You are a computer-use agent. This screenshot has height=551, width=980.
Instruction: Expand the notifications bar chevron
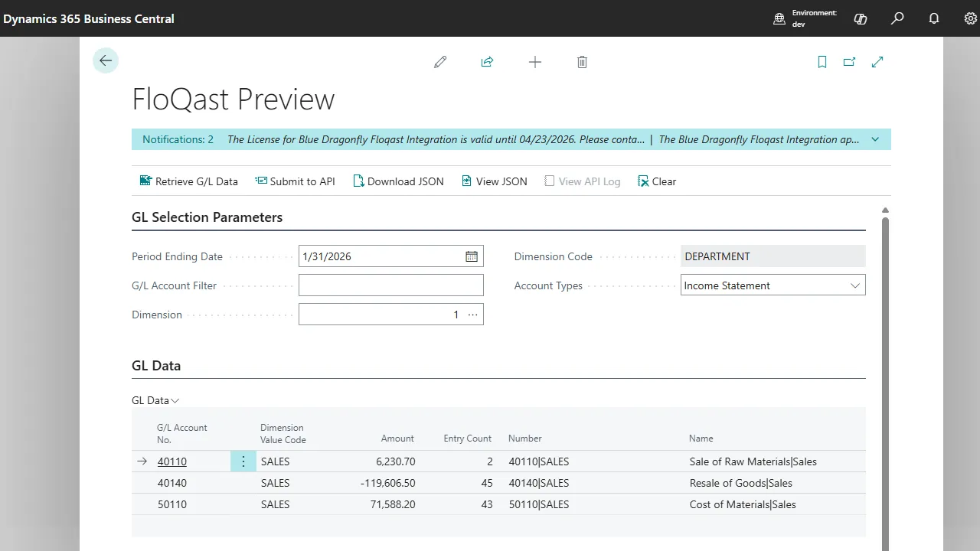875,139
